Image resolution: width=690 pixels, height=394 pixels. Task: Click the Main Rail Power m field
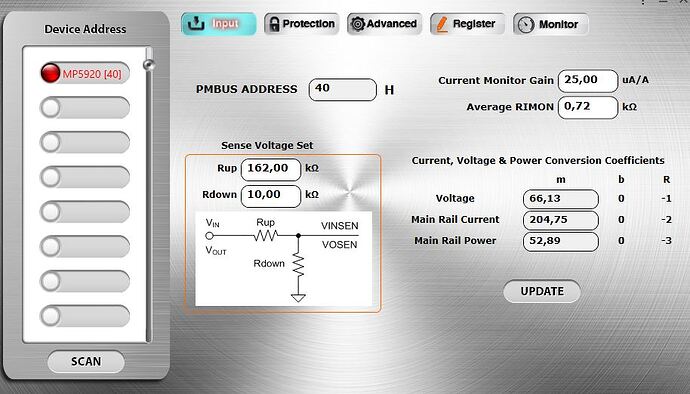[x=561, y=241]
